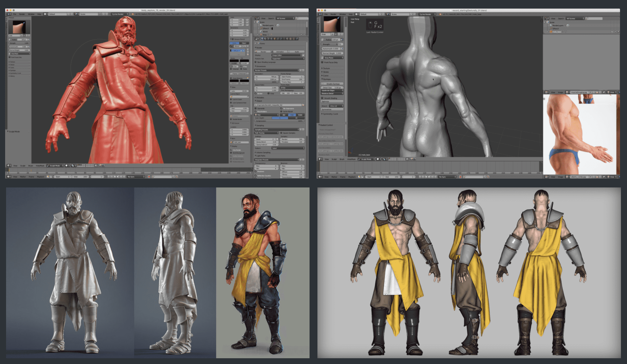Click the Scene icon in the red-model outliner

[258, 22]
